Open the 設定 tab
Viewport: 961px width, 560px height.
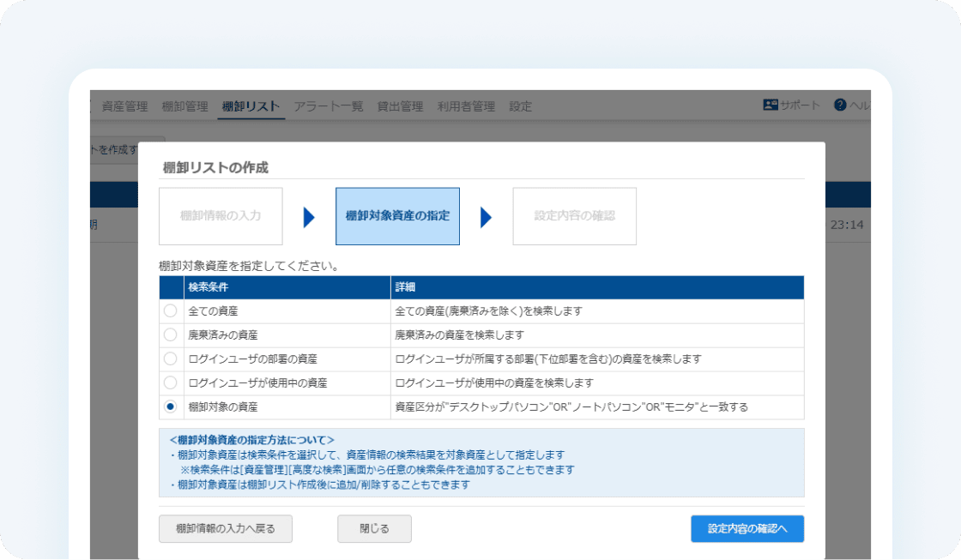click(520, 106)
